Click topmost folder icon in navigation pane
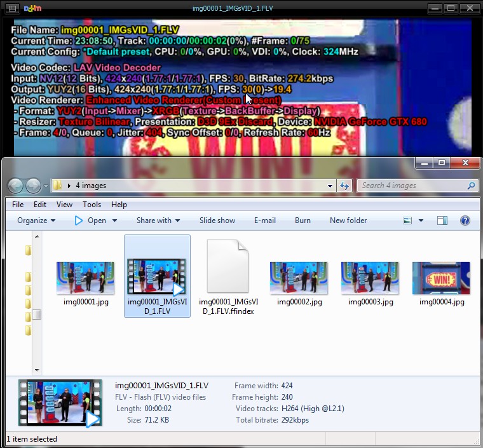 [28, 250]
